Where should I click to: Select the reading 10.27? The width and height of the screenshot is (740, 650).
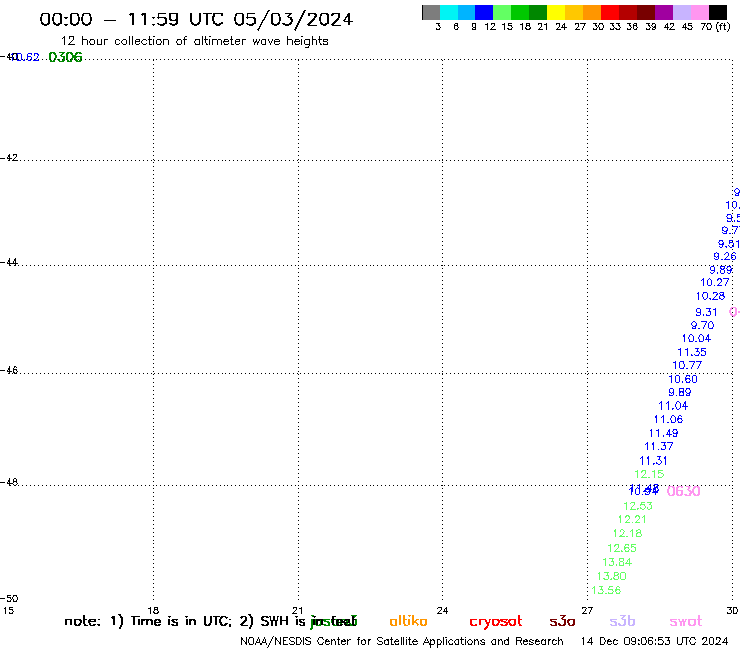pos(715,283)
